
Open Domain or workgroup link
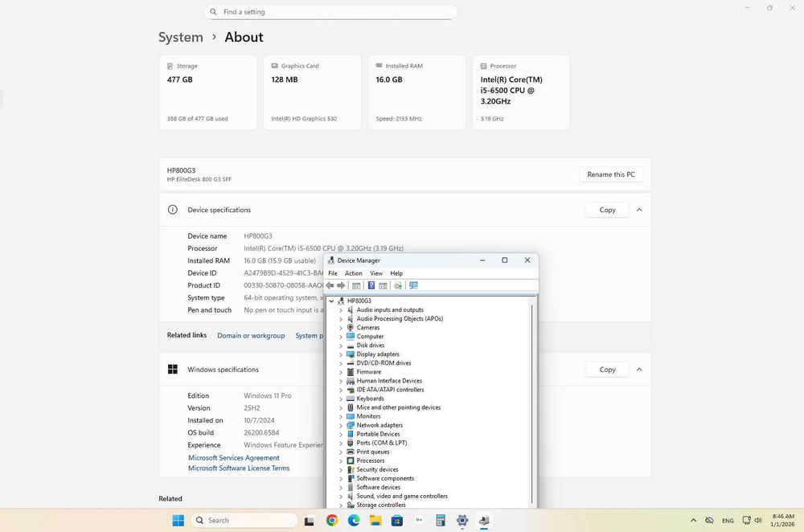[251, 335]
